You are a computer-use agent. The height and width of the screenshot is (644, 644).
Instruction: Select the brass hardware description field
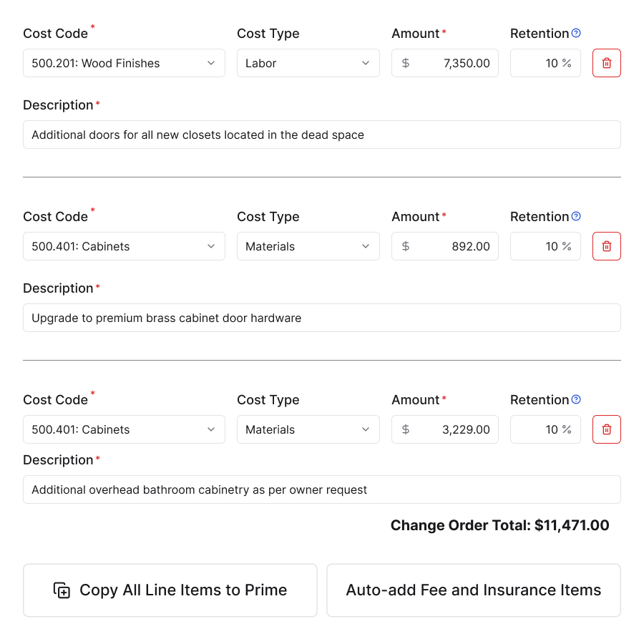(x=322, y=318)
